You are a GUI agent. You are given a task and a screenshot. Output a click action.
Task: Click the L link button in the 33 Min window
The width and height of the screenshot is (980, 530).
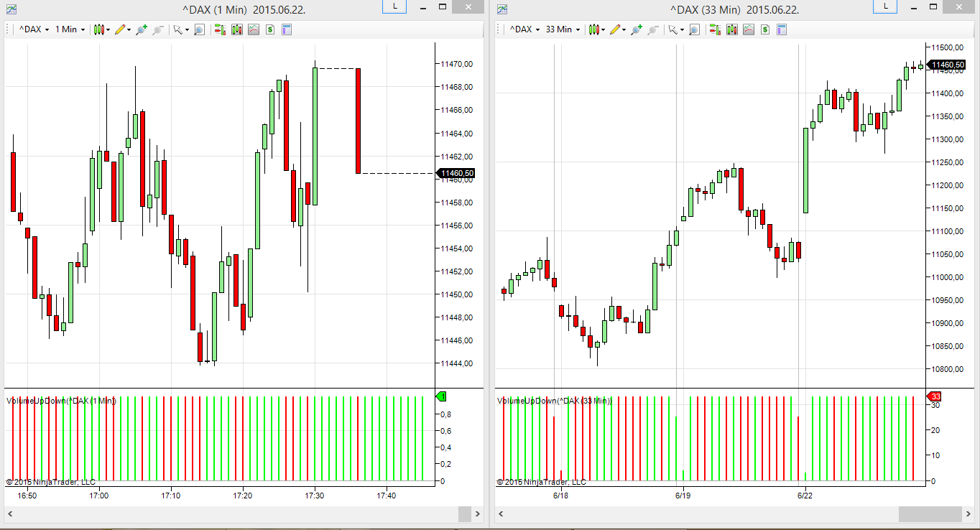coord(886,6)
